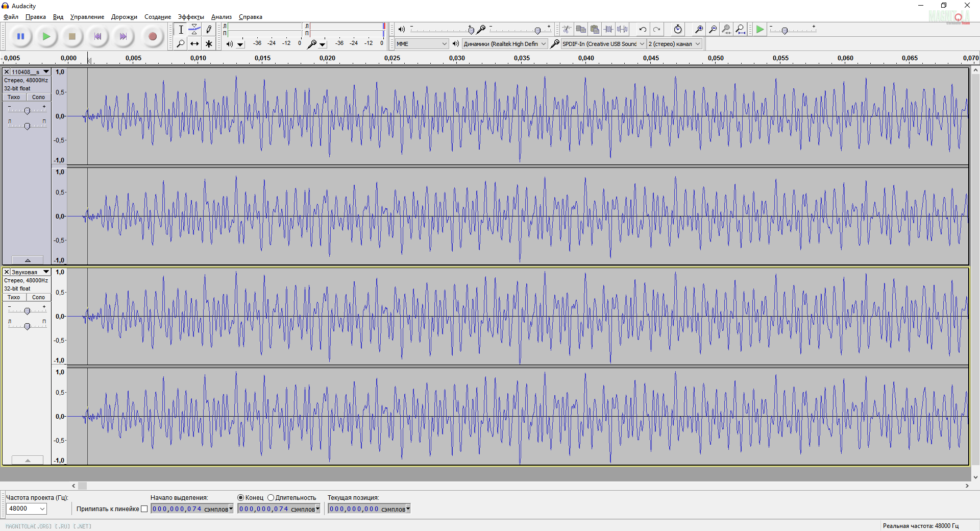Select the Zoom magnifier tool
The height and width of the screenshot is (531, 980).
[181, 44]
